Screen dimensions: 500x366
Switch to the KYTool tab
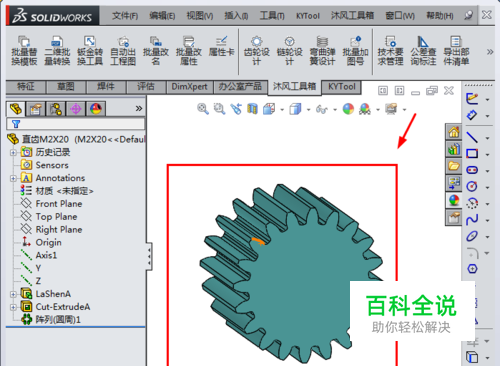point(342,87)
